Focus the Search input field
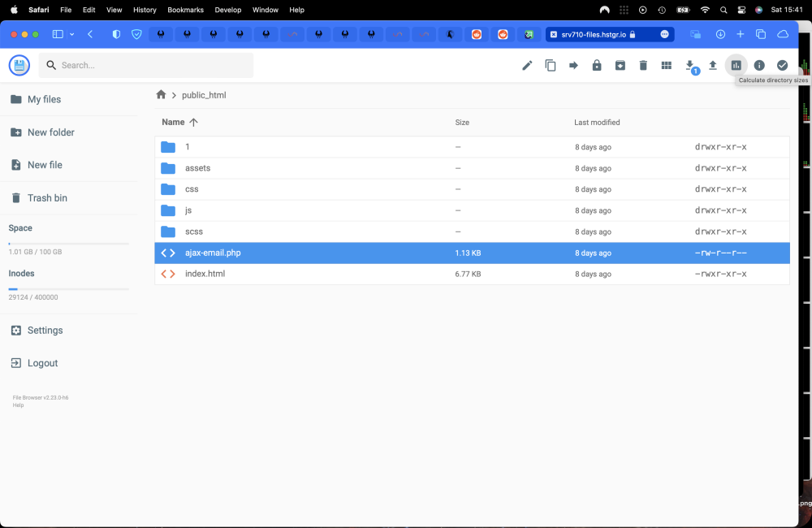Image resolution: width=812 pixels, height=528 pixels. tap(146, 65)
